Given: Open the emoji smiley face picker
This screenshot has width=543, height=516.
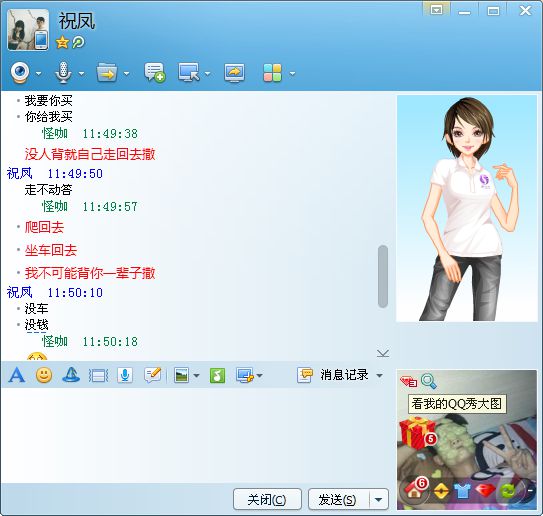Looking at the screenshot, I should (x=44, y=375).
